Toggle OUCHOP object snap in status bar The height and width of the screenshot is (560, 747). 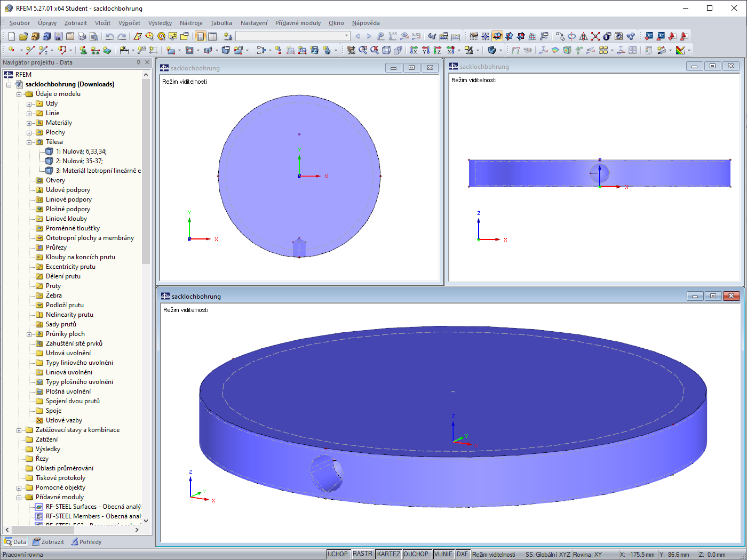(416, 554)
